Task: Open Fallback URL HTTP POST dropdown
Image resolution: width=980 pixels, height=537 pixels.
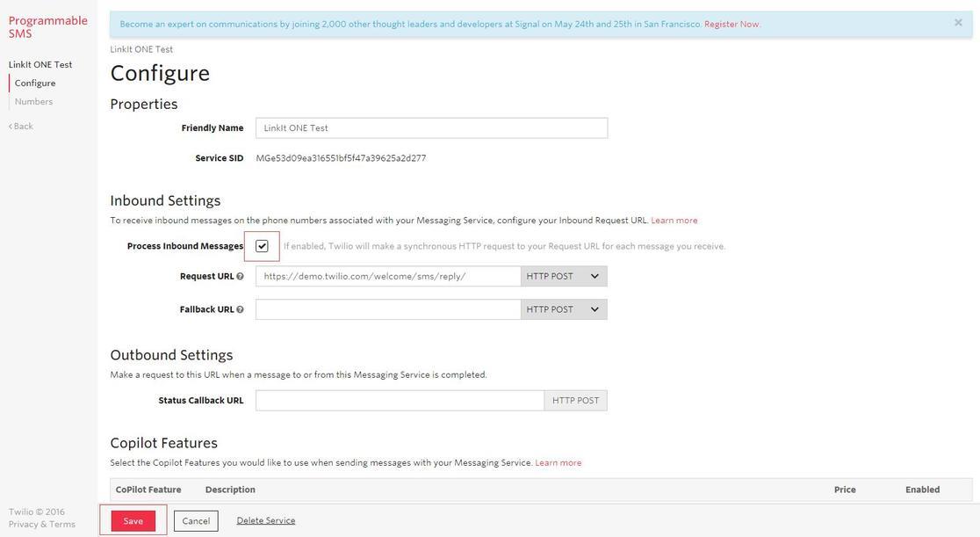Action: [x=563, y=309]
